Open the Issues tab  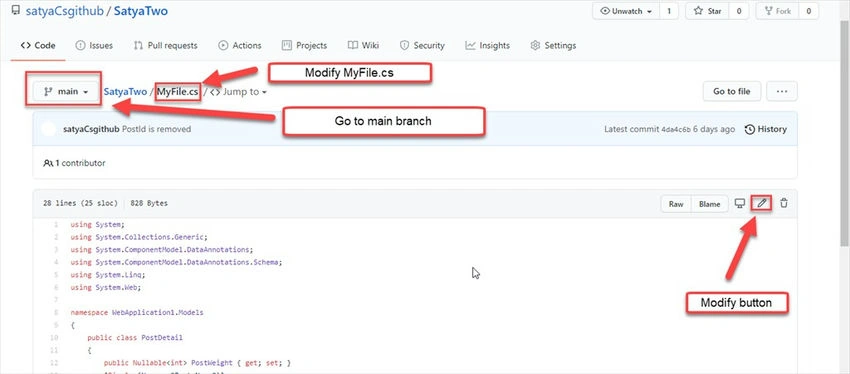94,46
